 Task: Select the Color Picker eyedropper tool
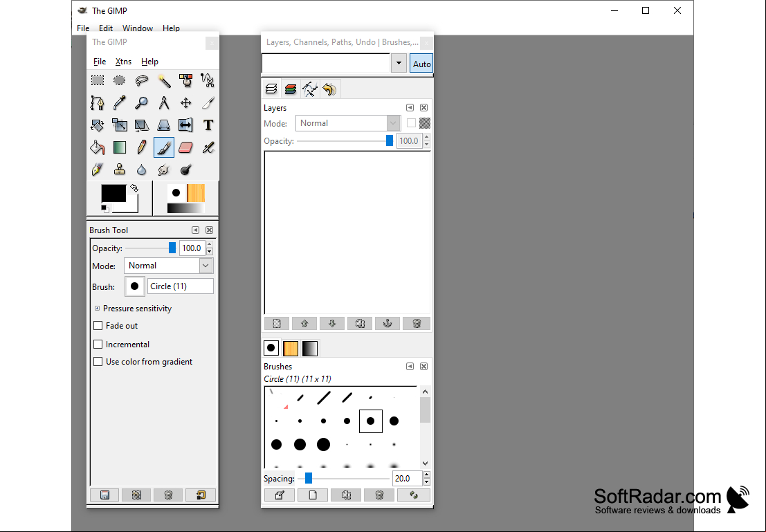pos(119,102)
